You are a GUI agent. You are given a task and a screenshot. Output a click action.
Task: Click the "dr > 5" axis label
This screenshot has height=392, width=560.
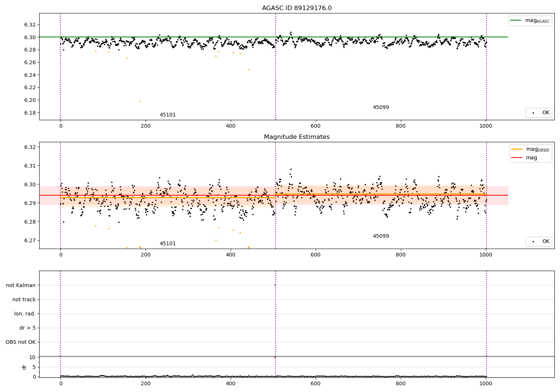point(28,328)
